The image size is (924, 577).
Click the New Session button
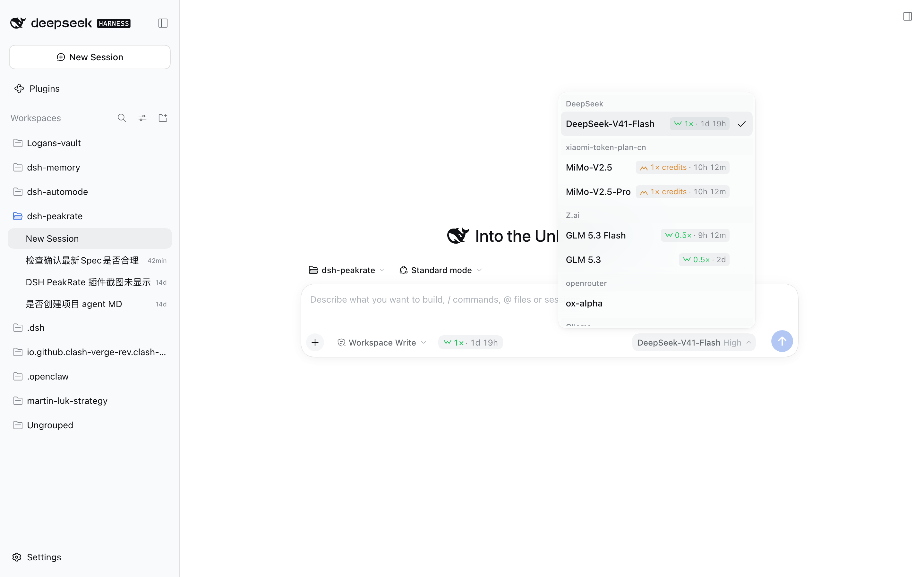pyautogui.click(x=90, y=57)
